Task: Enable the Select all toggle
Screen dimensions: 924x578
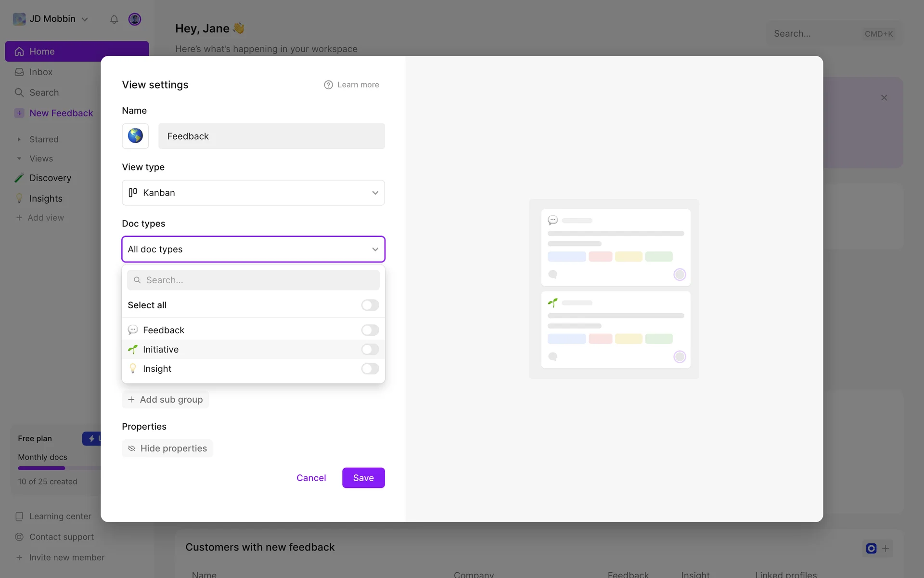Action: 370,305
